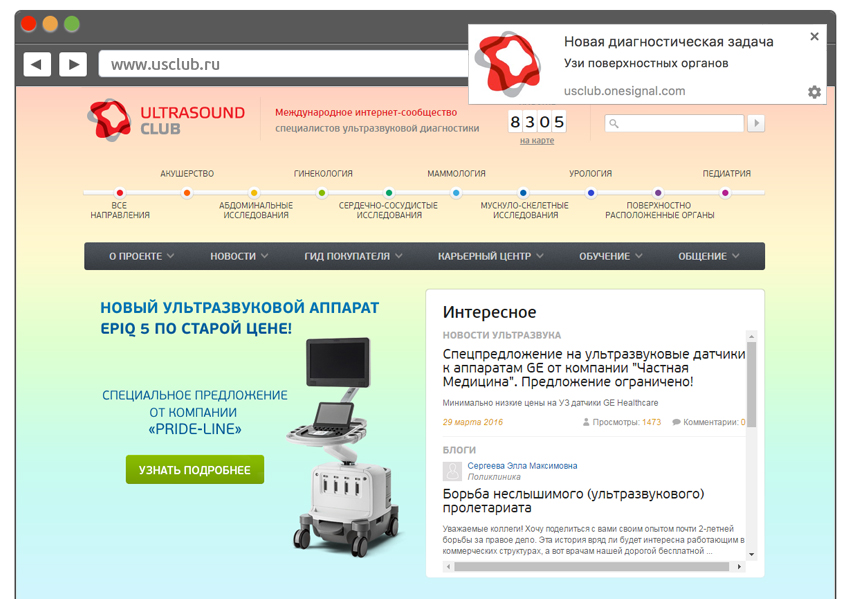Click the МАММОЛОГИЯ category label
Viewport: 850px width, 599px height.
456,173
